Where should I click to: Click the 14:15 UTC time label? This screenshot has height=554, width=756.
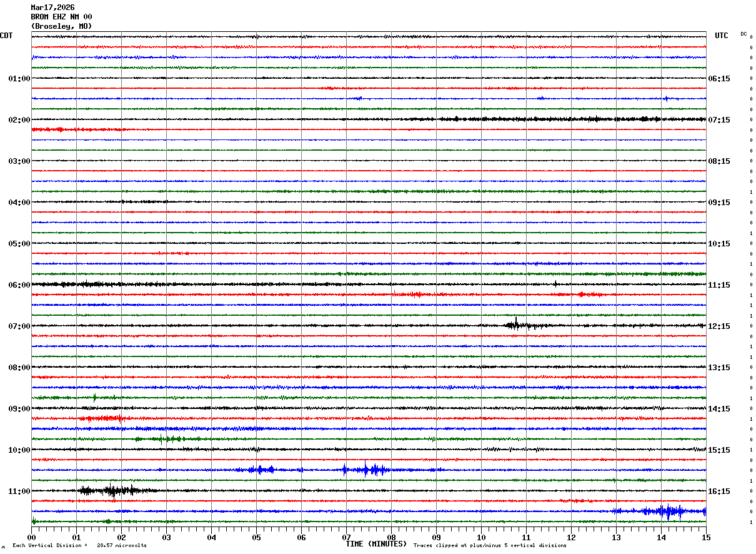719,409
